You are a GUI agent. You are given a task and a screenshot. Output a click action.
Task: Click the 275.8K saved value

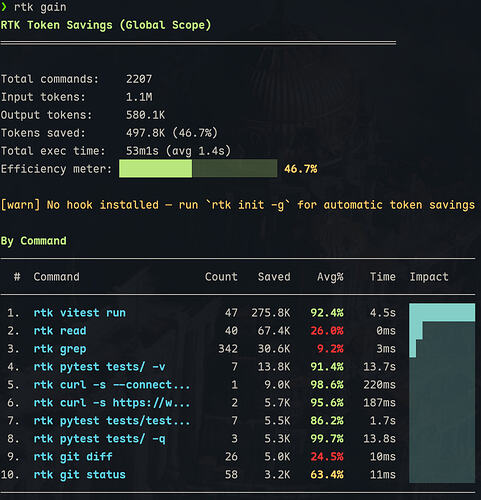271,313
